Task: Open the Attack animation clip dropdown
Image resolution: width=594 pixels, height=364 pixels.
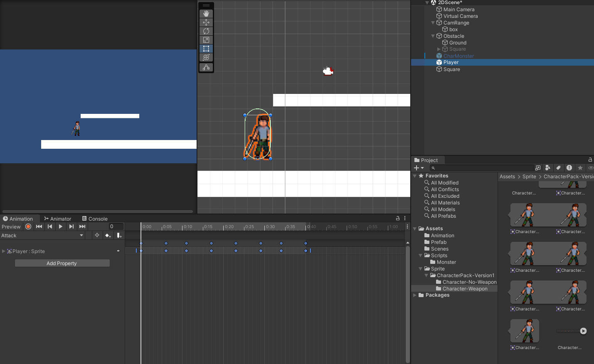Action: [x=42, y=236]
